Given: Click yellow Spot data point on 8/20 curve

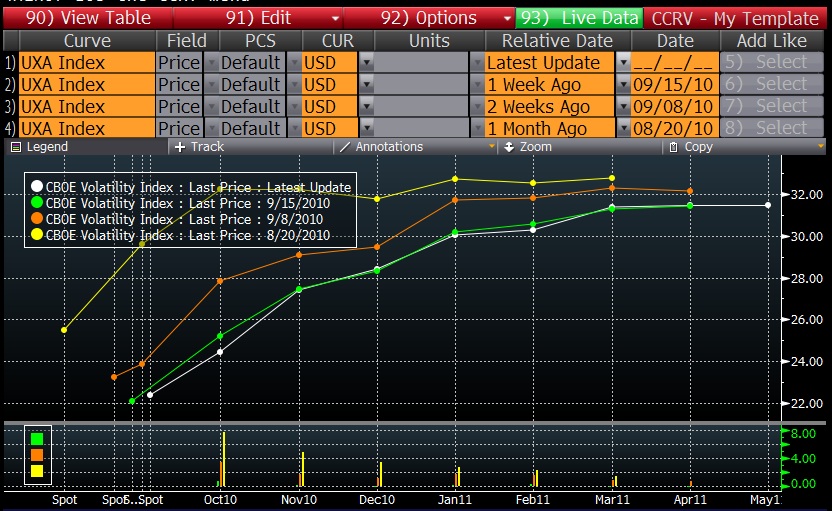Looking at the screenshot, I should tap(64, 330).
